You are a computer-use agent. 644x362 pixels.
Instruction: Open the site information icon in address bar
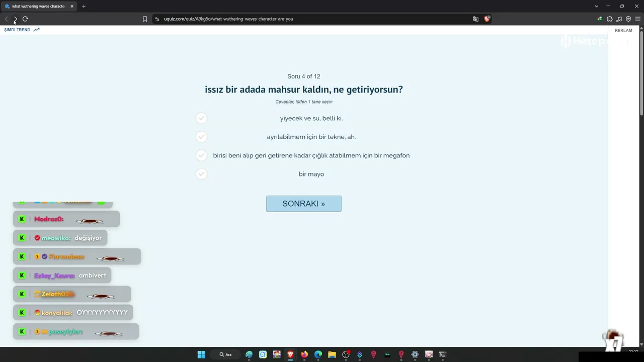tap(157, 19)
